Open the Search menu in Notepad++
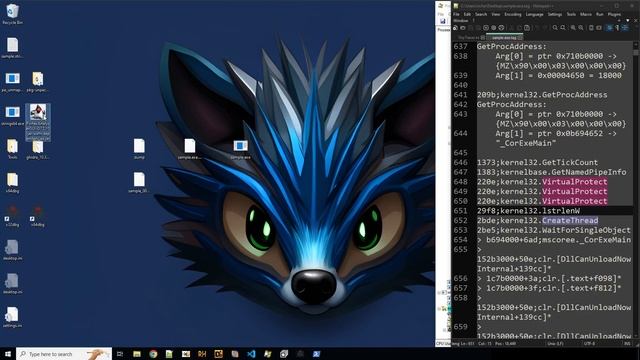The width and height of the screenshot is (640, 360). tap(481, 14)
